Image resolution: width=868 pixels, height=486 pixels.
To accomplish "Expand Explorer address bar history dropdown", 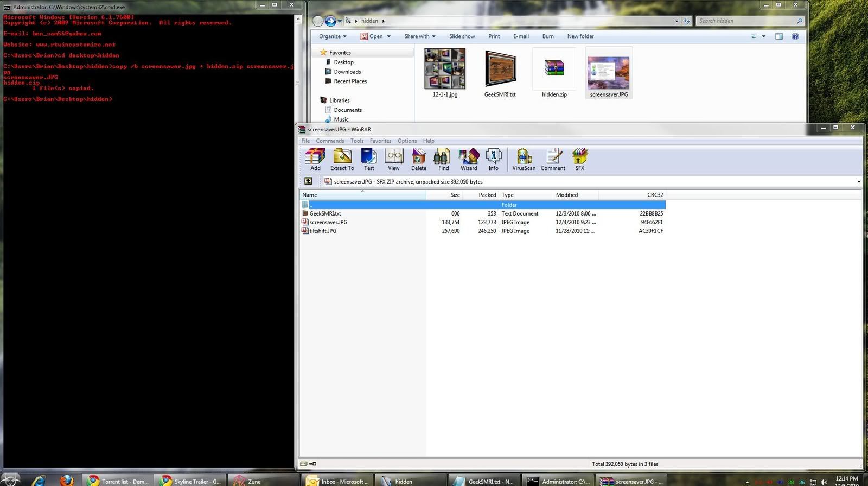I will pyautogui.click(x=676, y=21).
